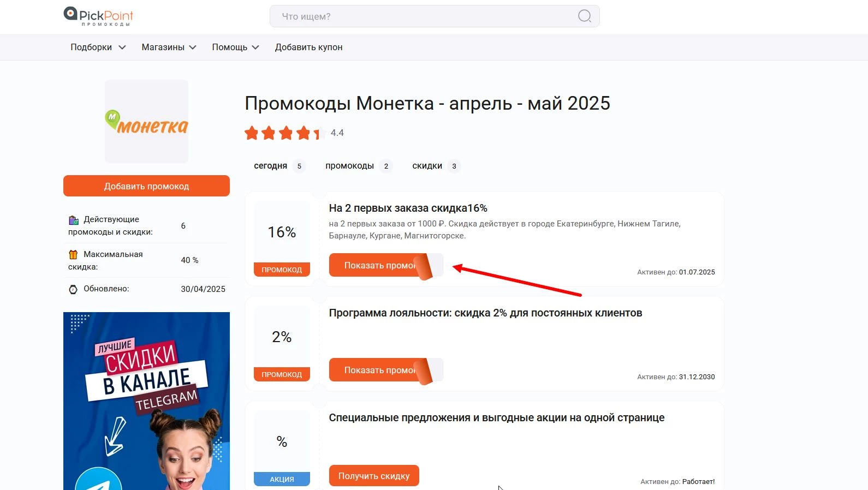The width and height of the screenshot is (868, 490).
Task: Click the 16% discount value tile
Action: [282, 232]
